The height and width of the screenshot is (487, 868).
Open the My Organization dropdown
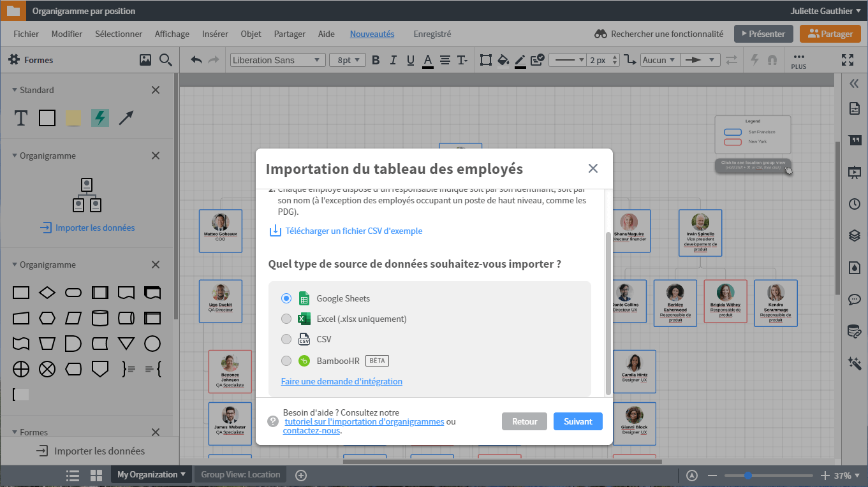coord(151,474)
